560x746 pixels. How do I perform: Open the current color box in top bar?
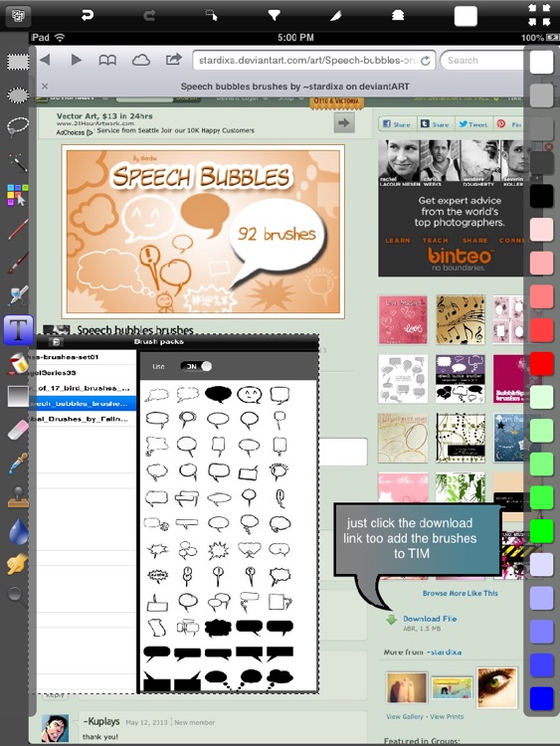[466, 16]
